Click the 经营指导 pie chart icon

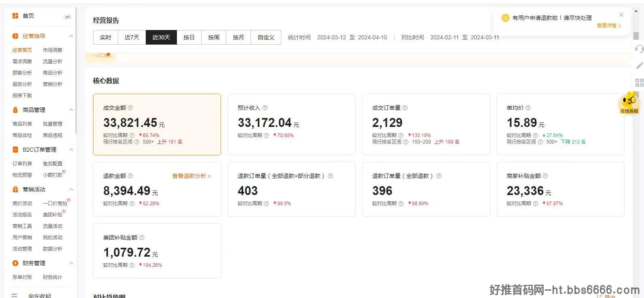tap(15, 36)
